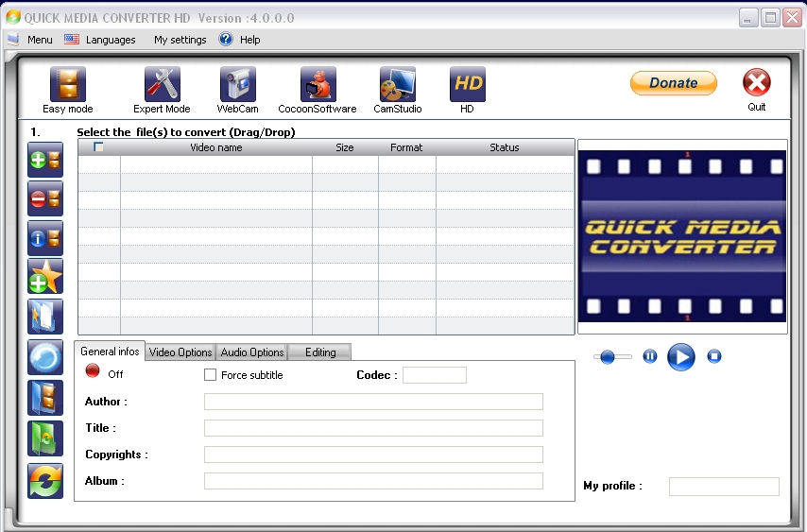This screenshot has height=532, width=807.
Task: Click the red Off indicator light
Action: click(93, 371)
